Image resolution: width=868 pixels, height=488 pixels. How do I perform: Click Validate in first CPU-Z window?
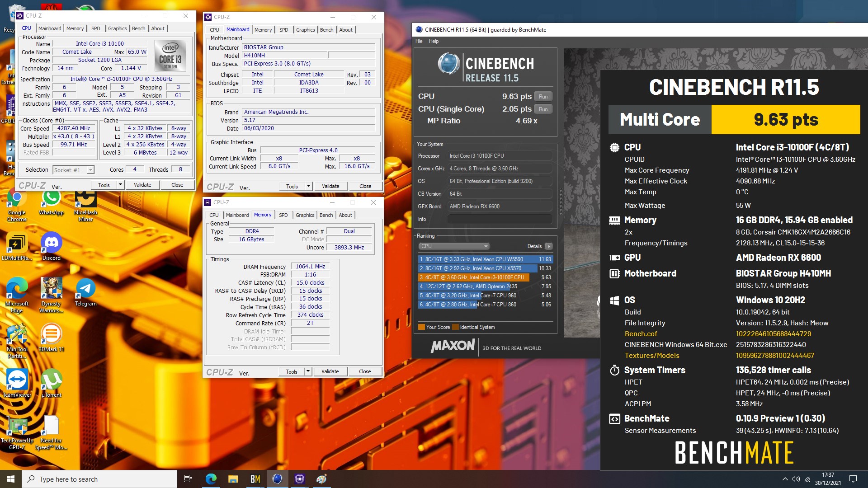point(143,185)
